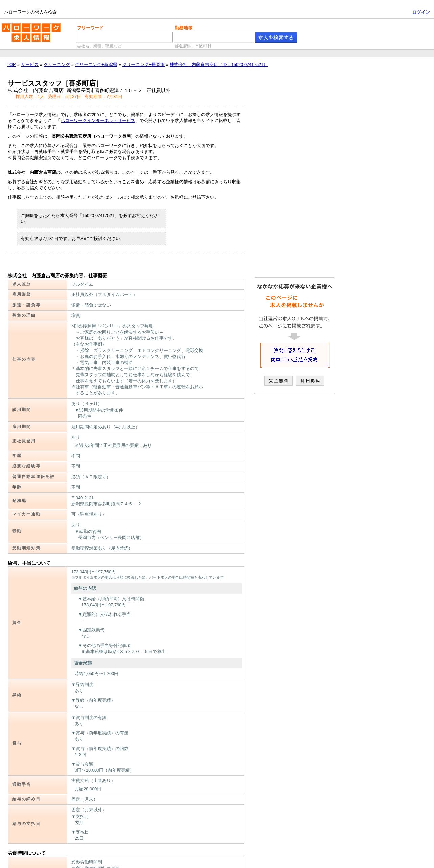
Task: Click the 勤務地域 input field
Action: [214, 37]
